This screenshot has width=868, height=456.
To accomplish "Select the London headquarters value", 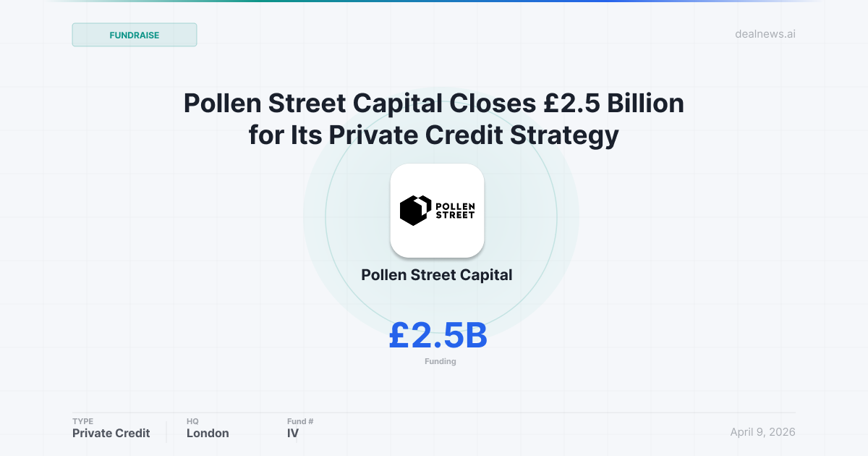I will click(x=208, y=434).
